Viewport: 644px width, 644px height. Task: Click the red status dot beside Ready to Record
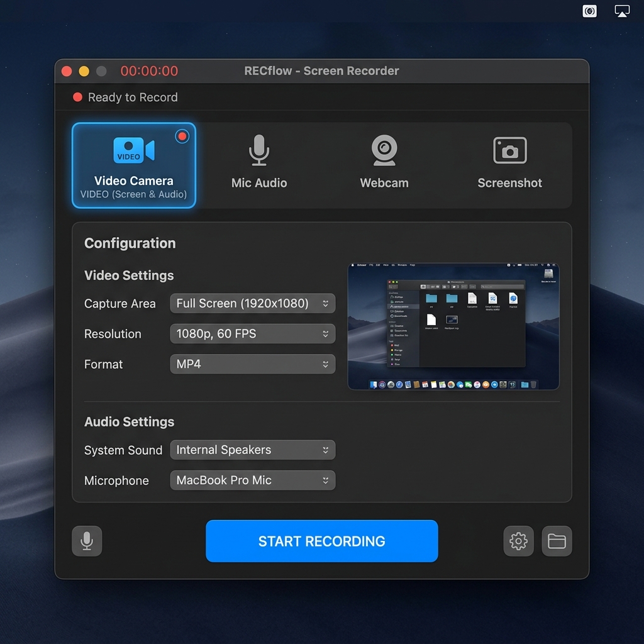[x=77, y=97]
